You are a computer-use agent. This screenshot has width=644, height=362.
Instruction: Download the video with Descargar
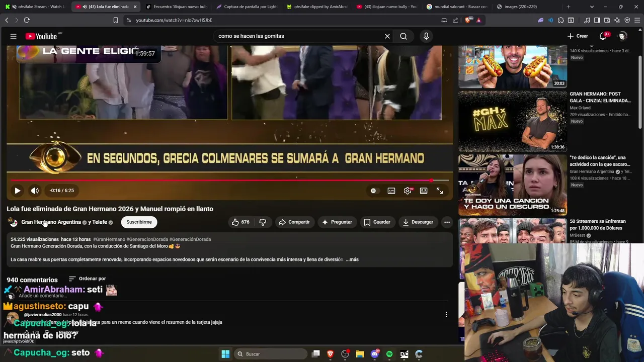pyautogui.click(x=418, y=222)
